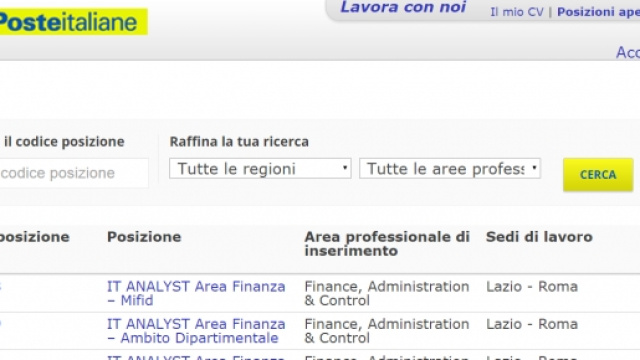Click Finance, Administration & Control in Mifid row
Viewport: 640px width, 360px height.
point(387,293)
